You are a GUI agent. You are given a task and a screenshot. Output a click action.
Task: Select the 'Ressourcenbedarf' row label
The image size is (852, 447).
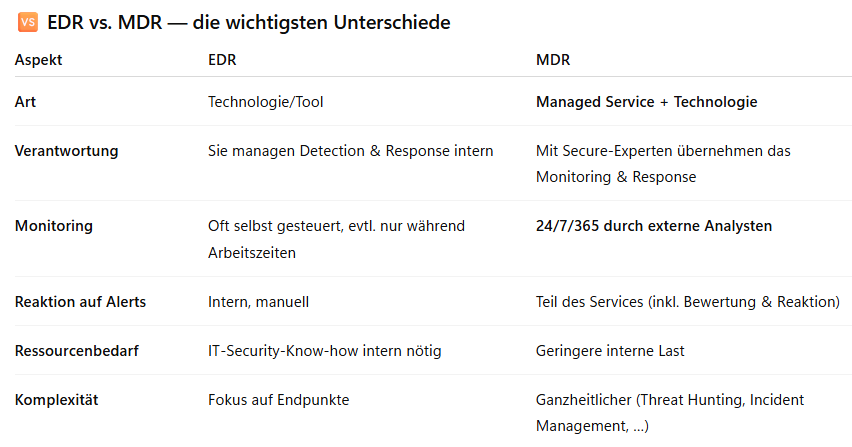point(78,350)
